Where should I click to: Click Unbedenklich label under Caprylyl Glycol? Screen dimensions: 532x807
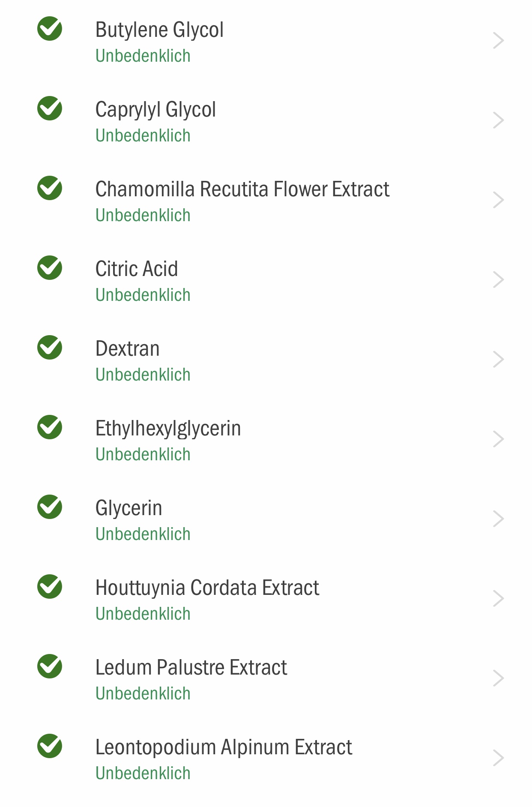143,135
